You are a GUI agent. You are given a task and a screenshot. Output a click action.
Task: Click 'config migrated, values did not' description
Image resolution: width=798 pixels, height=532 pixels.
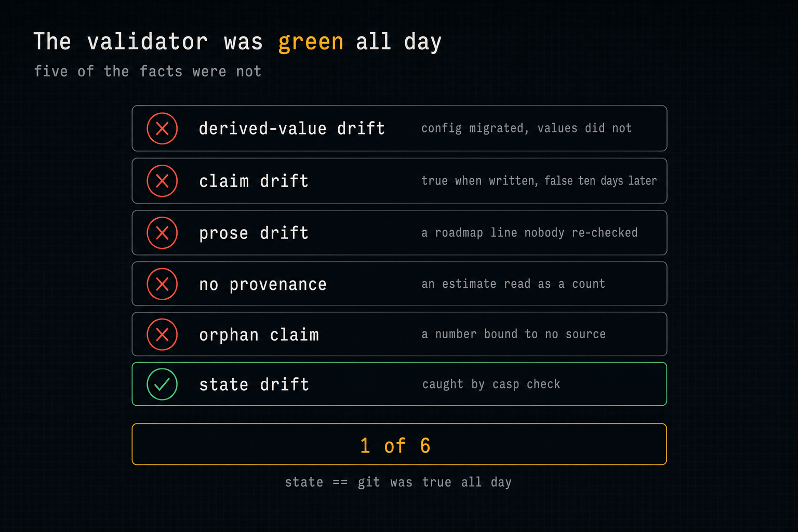point(526,128)
